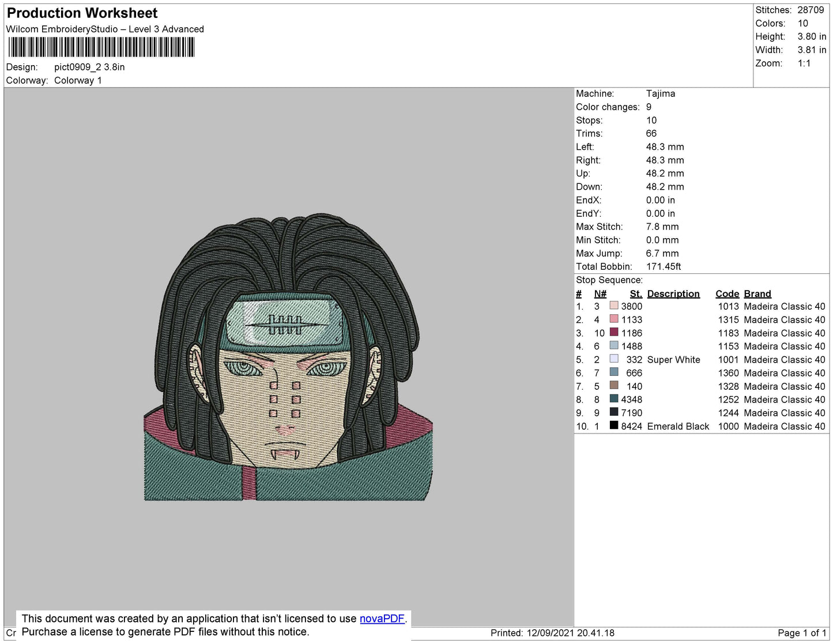This screenshot has height=644, width=833.
Task: Click the 'Stop Sequence:' heading
Action: 609,280
